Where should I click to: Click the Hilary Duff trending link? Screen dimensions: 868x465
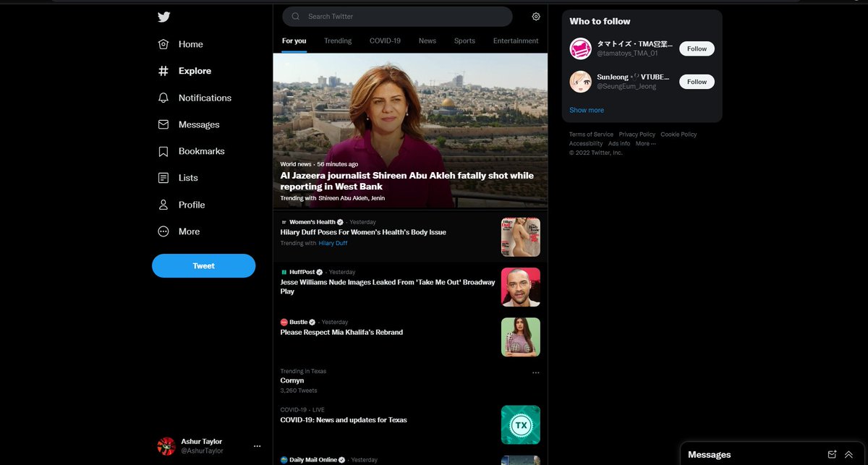tap(333, 244)
